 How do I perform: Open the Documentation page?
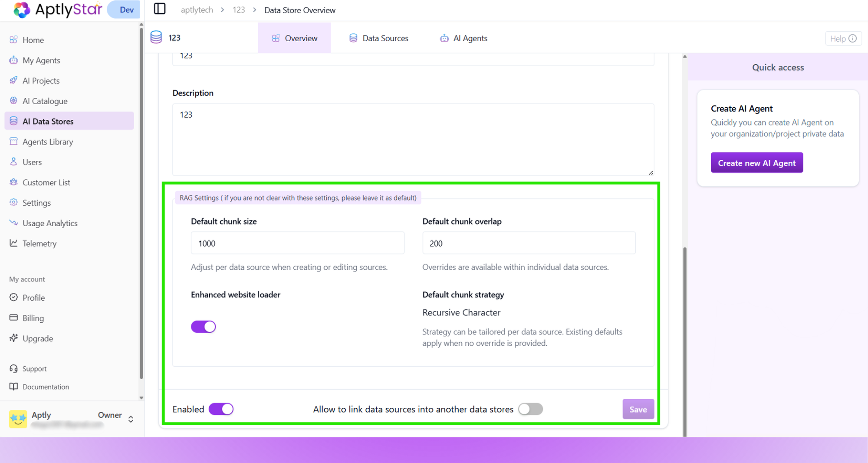[46, 387]
